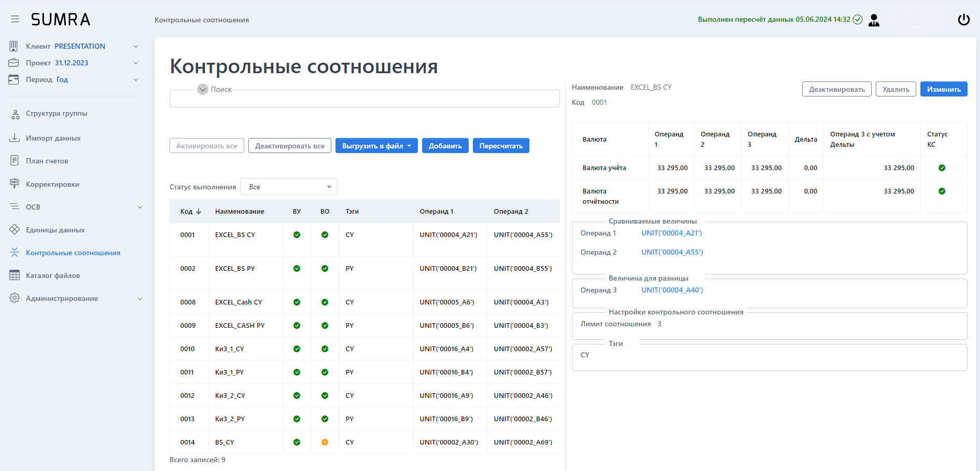Click orange warning ВО status for BS_CY

coord(325,442)
